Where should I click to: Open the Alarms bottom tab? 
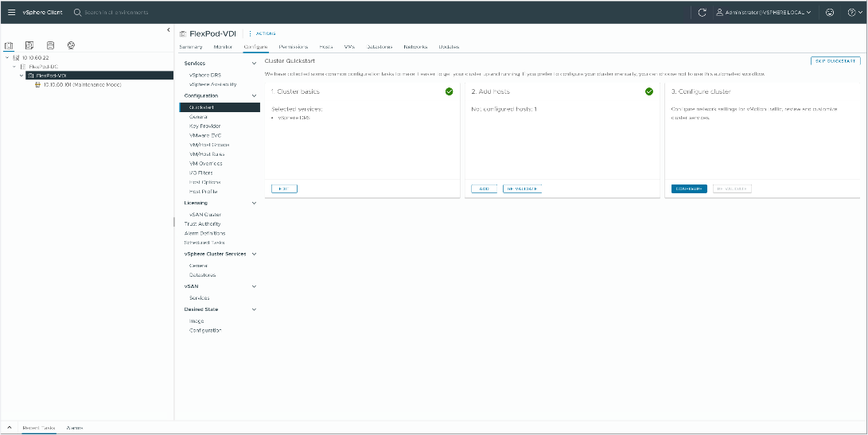75,429
